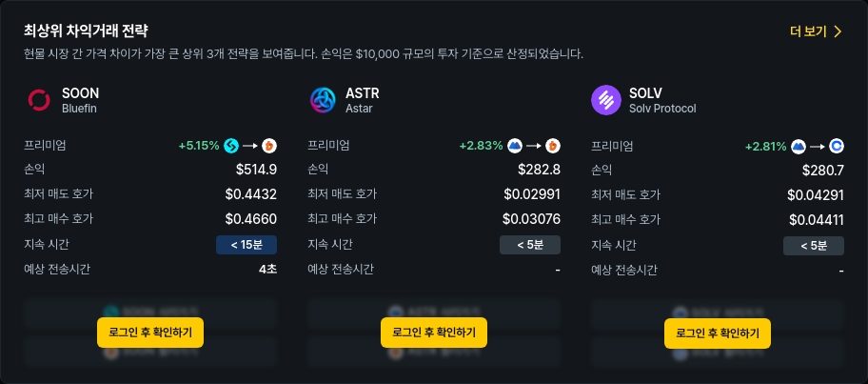The image size is (868, 384).
Task: Select the +5.15% premium value for SOON
Action: click(x=199, y=147)
